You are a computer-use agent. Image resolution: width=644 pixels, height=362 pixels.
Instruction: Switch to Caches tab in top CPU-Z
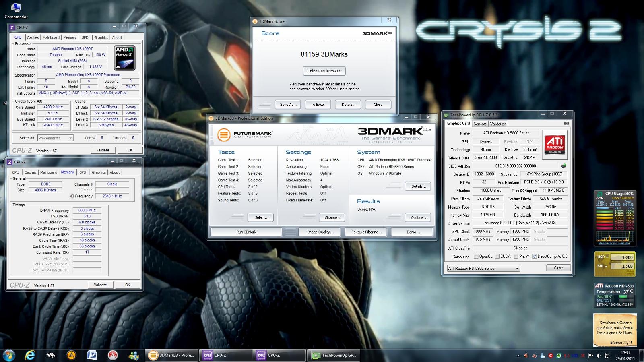(x=33, y=37)
